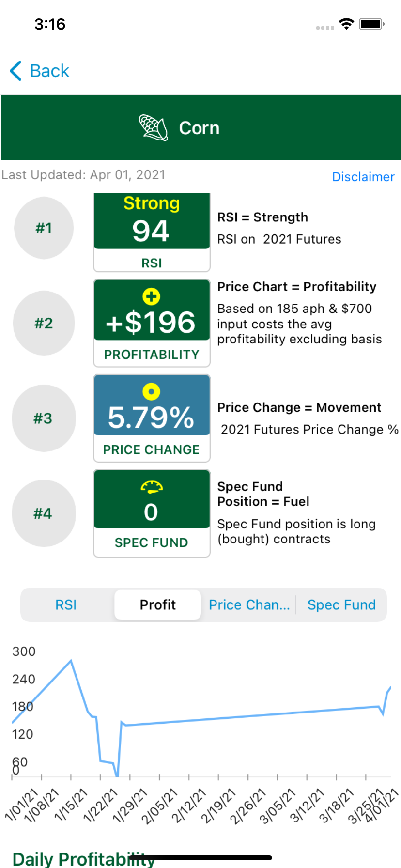Tap the yellow circle price change icon
The image size is (401, 868).
click(x=151, y=391)
